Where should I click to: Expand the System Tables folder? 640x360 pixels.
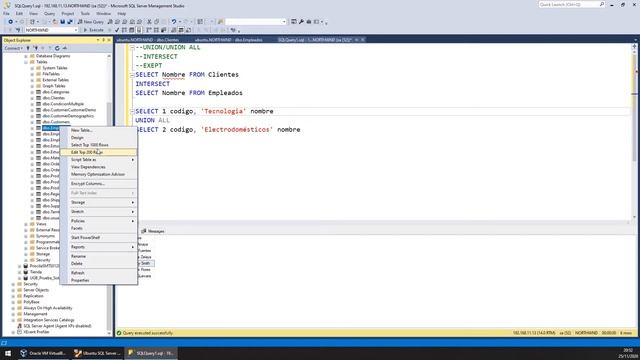click(32, 68)
